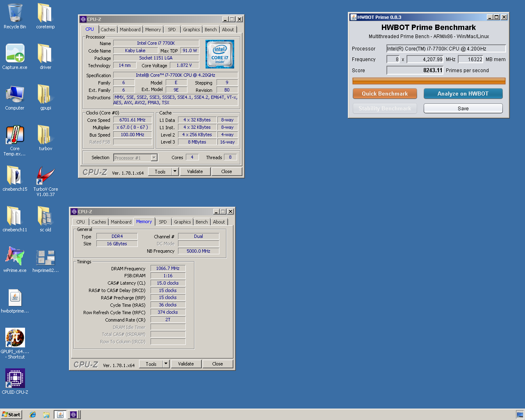
Task: Click Close button in lower CPU-Z Memory window
Action: (x=217, y=364)
